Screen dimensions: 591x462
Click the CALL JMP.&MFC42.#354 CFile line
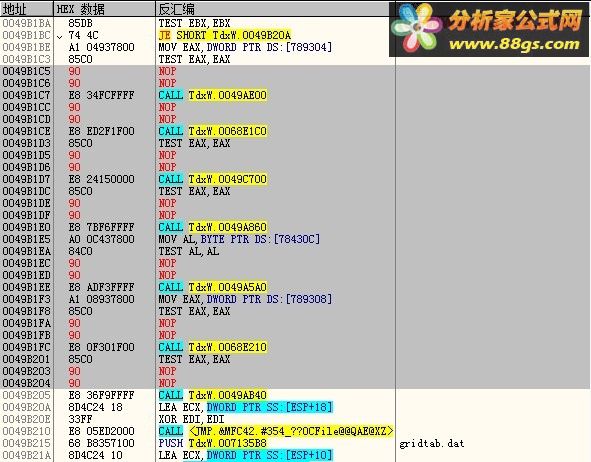tap(276, 431)
